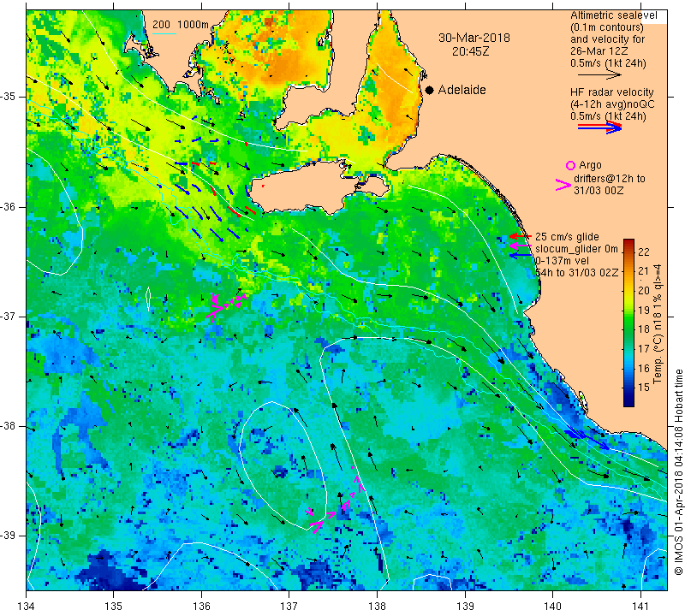The width and height of the screenshot is (685, 616).
Task: Click the Argo legend label
Action: click(x=590, y=165)
